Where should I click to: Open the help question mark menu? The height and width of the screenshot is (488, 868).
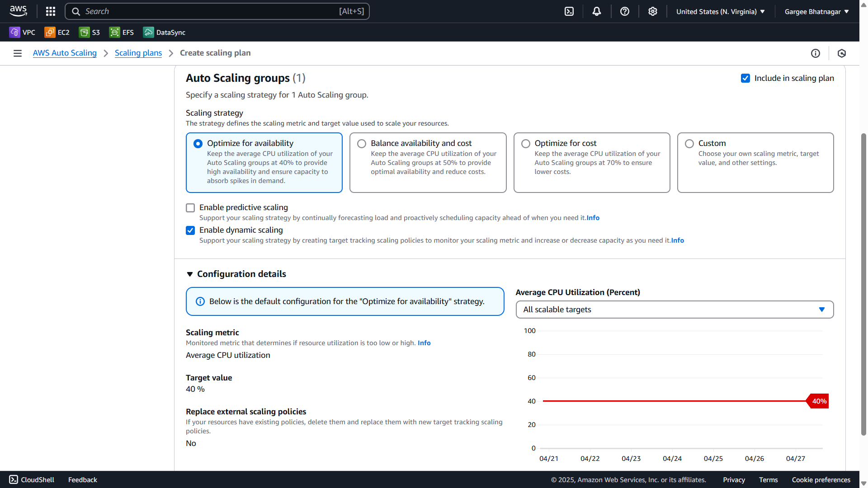tap(625, 11)
